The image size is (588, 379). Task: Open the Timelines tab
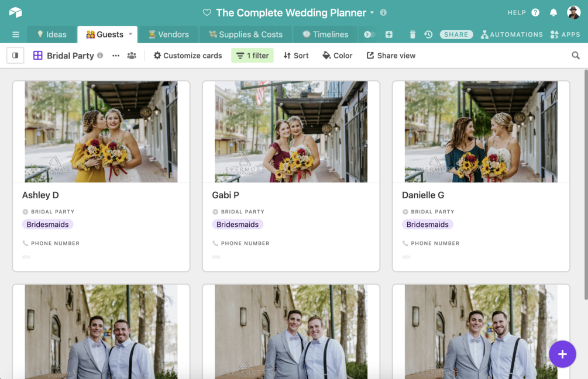point(325,35)
